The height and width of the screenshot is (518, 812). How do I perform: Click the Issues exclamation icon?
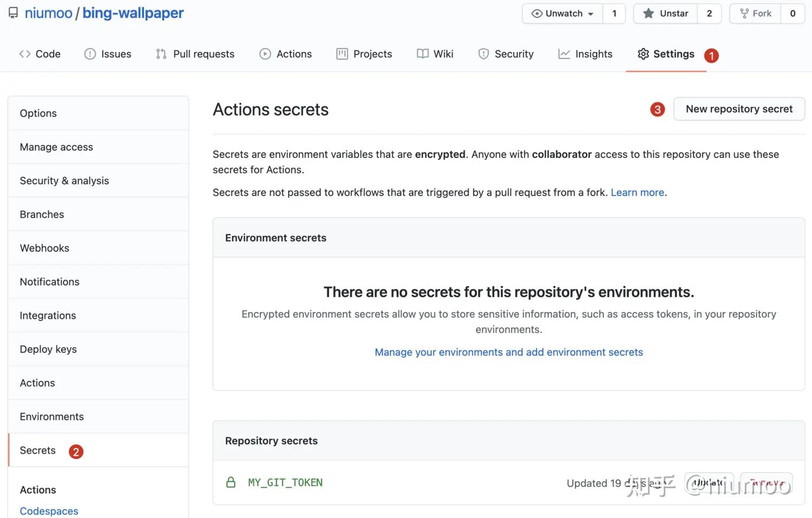(89, 54)
